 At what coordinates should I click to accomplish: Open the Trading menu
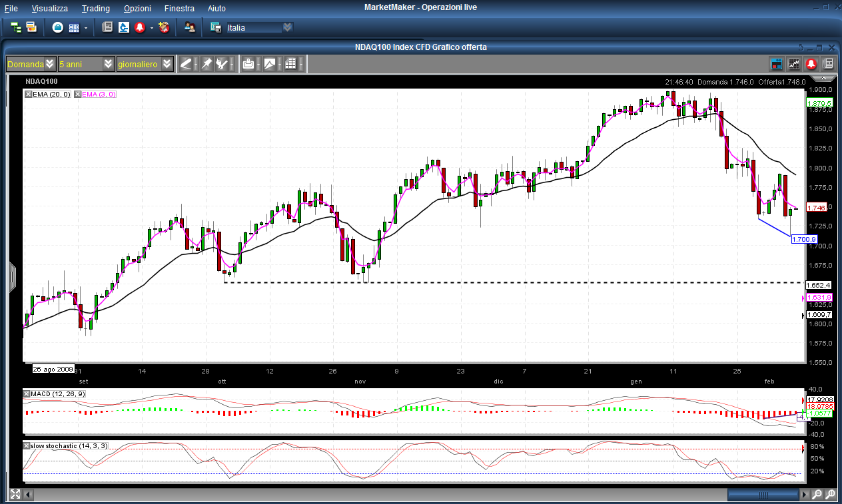(96, 9)
